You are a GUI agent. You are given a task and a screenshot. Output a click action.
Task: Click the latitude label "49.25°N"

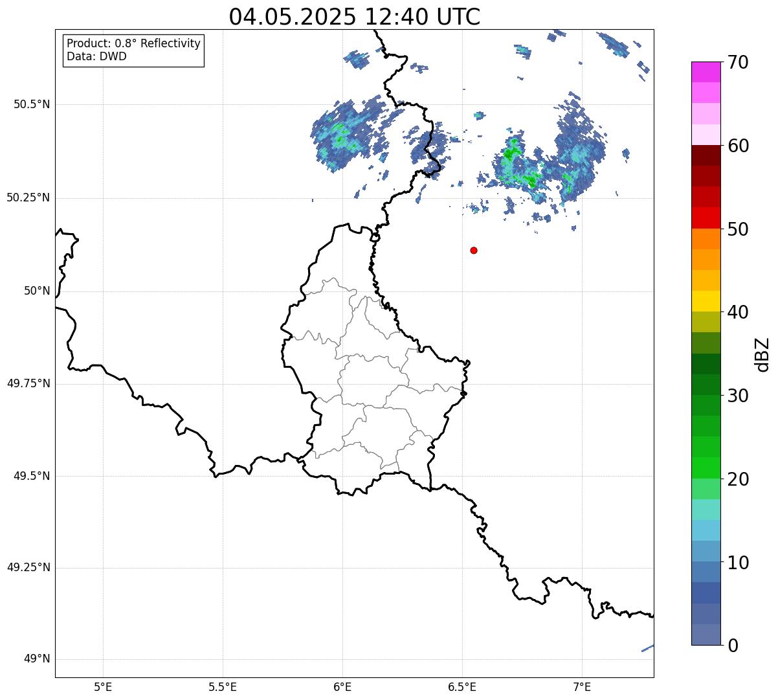pyautogui.click(x=28, y=567)
